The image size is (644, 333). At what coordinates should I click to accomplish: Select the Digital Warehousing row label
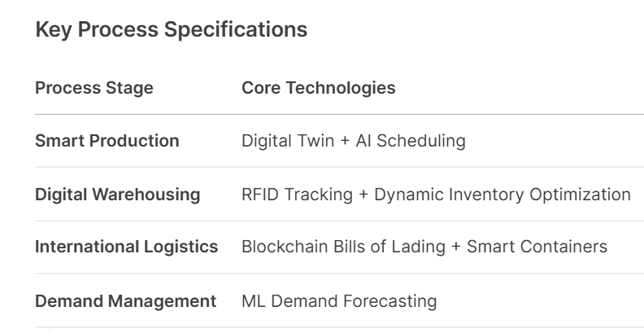tap(117, 195)
